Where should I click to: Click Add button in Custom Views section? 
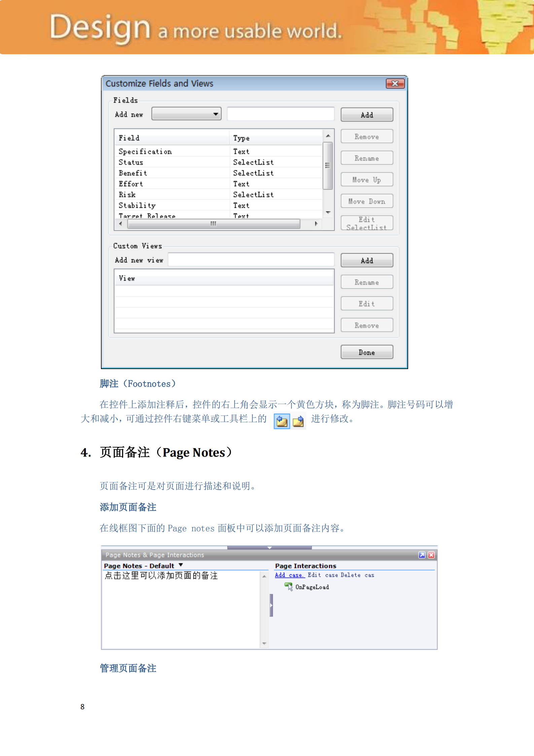(x=367, y=260)
